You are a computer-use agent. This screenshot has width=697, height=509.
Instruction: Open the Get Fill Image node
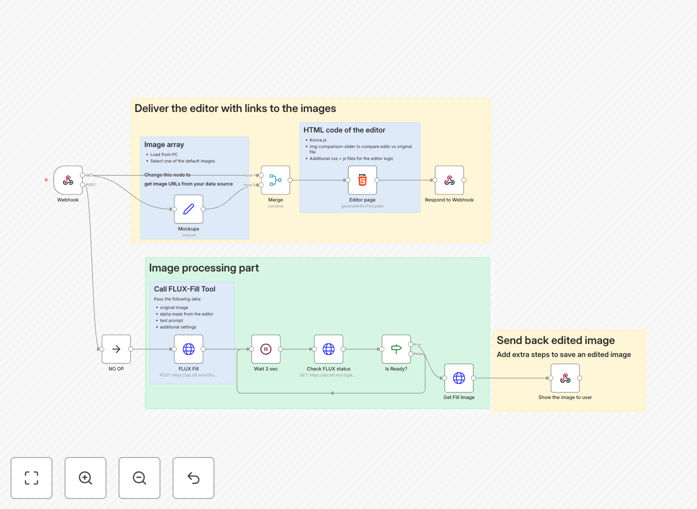click(459, 378)
